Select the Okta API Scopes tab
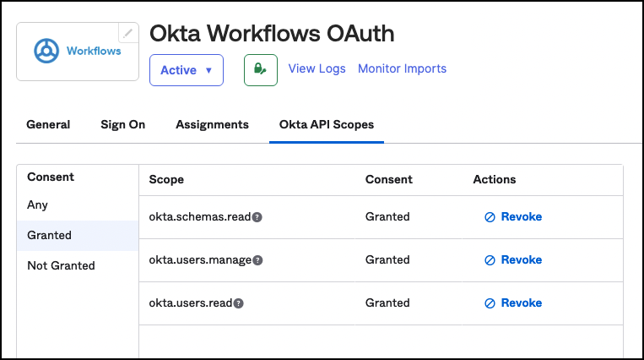 click(x=327, y=125)
